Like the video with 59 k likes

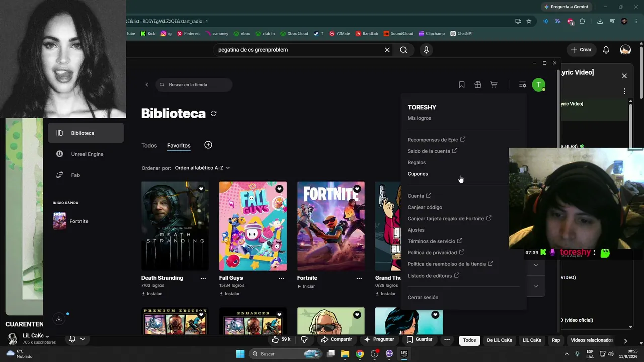281,339
